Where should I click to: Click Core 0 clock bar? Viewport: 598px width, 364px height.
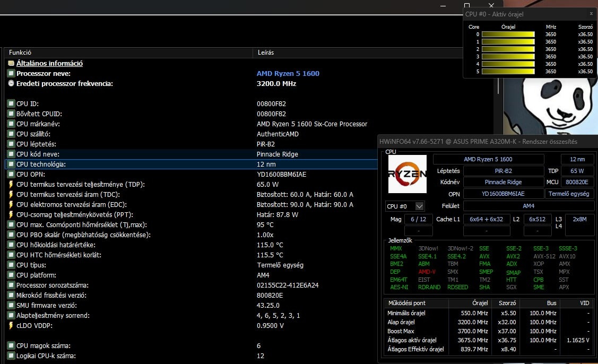point(508,34)
